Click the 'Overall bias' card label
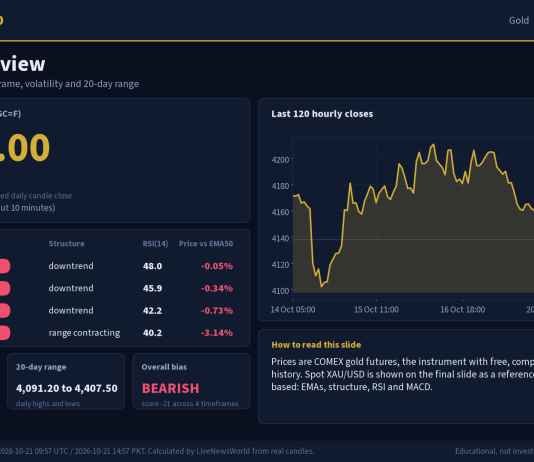This screenshot has width=534, height=462. click(164, 367)
